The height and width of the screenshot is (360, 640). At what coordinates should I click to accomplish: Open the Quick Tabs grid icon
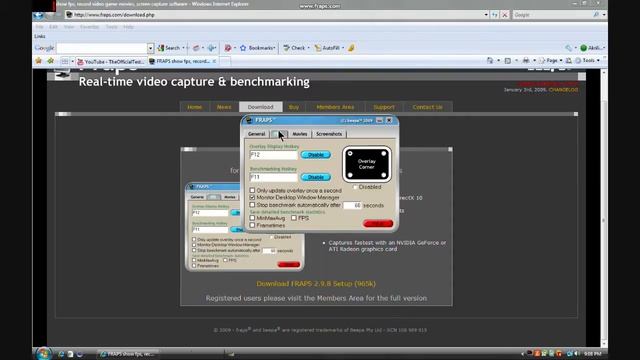pyautogui.click(x=64, y=61)
